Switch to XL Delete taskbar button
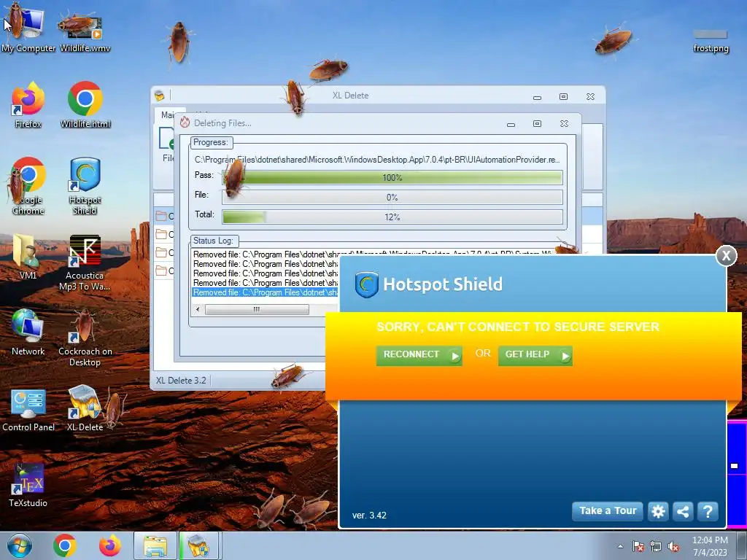The image size is (747, 560). [x=199, y=545]
